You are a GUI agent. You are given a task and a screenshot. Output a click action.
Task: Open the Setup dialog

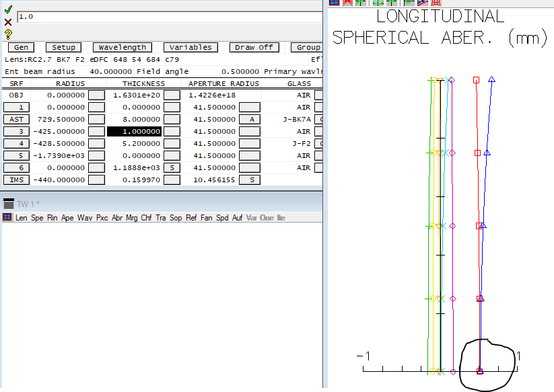63,47
